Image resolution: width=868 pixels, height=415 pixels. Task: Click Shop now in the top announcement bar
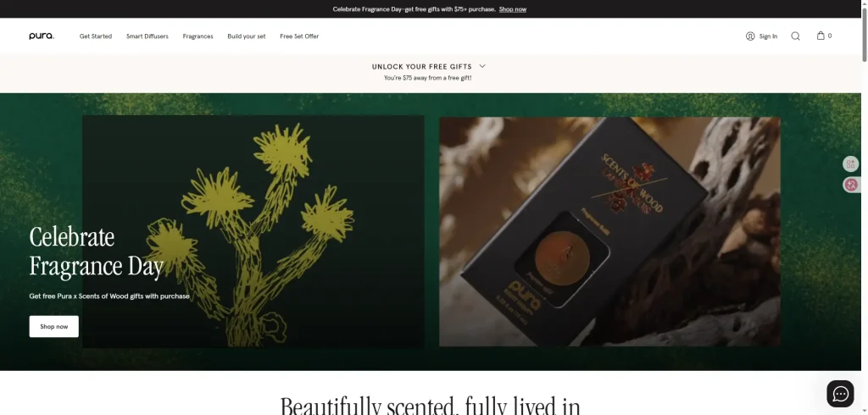[513, 9]
